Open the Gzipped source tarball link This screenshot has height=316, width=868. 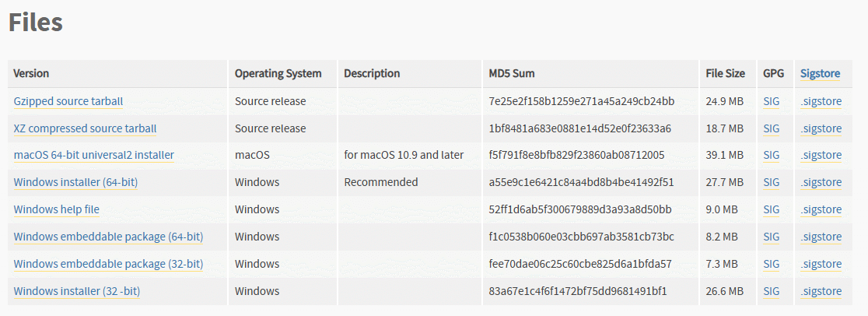pyautogui.click(x=68, y=101)
